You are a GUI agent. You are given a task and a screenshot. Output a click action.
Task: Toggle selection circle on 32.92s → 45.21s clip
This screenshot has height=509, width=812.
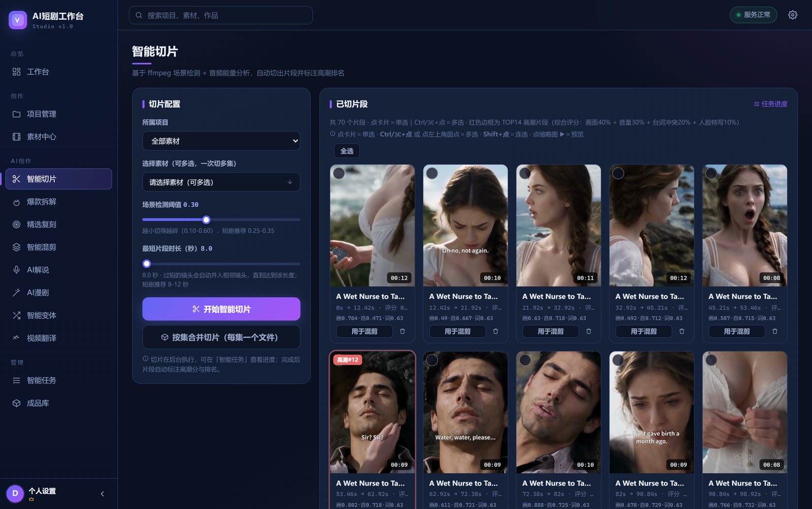tap(618, 173)
